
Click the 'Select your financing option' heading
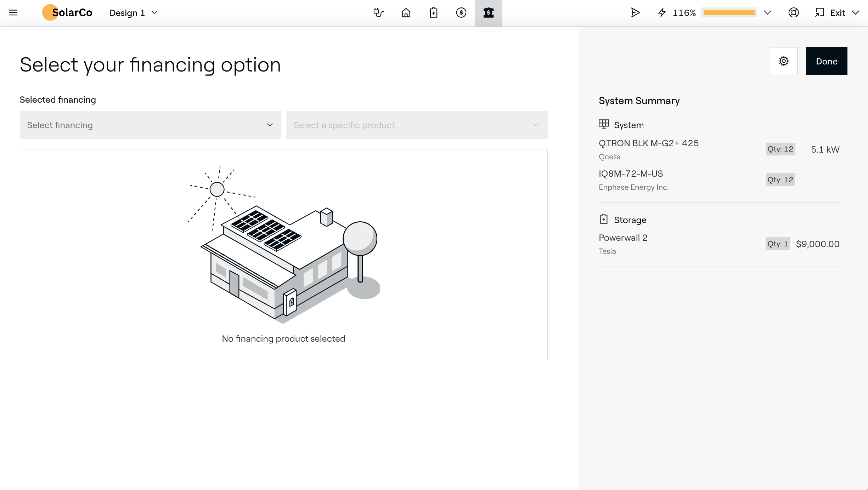150,65
